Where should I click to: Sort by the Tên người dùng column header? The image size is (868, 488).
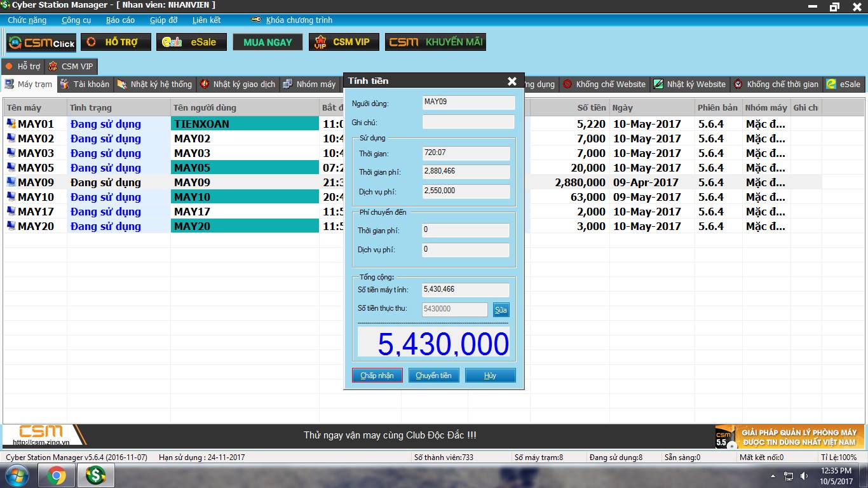(x=245, y=107)
